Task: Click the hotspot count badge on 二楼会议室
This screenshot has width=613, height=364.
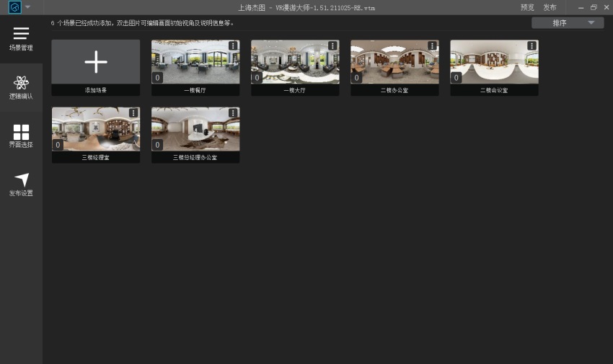Action: pyautogui.click(x=457, y=78)
